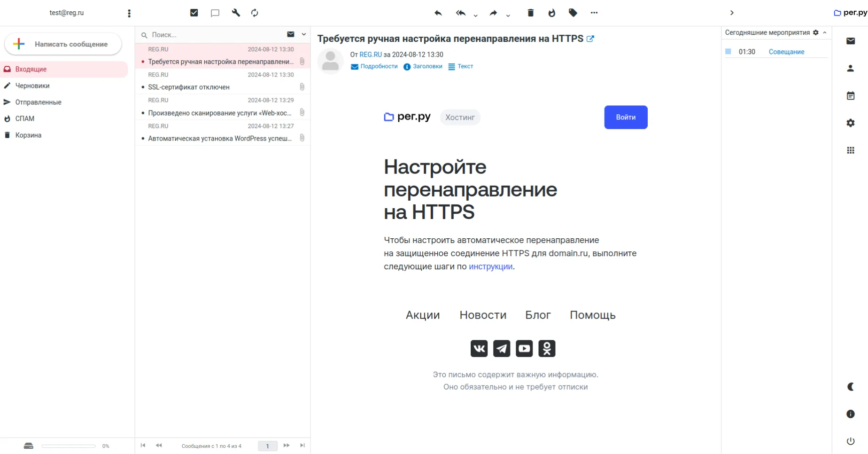Screen dimensions: 868x454
Task: Click the Написать сообщение compose button
Action: pos(63,44)
